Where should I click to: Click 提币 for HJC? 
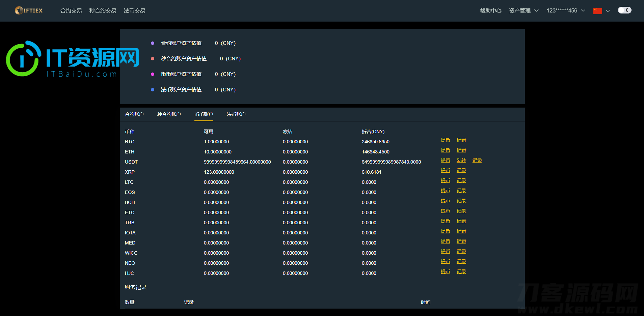click(445, 272)
